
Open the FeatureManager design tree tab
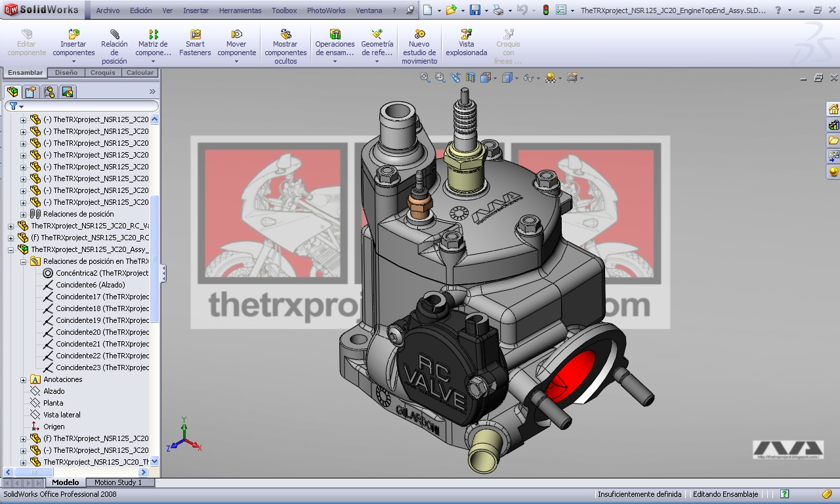12,92
